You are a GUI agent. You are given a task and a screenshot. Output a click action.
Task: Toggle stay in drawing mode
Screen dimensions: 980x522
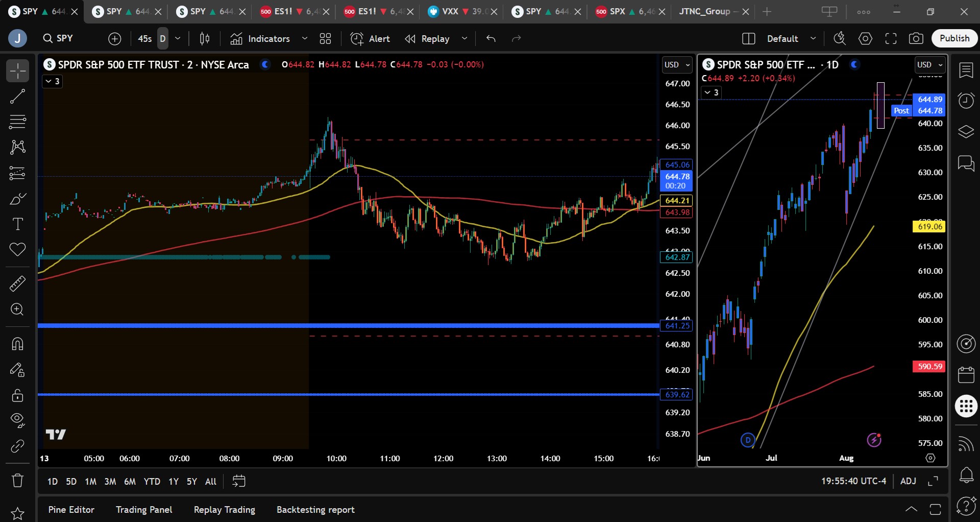click(x=17, y=369)
